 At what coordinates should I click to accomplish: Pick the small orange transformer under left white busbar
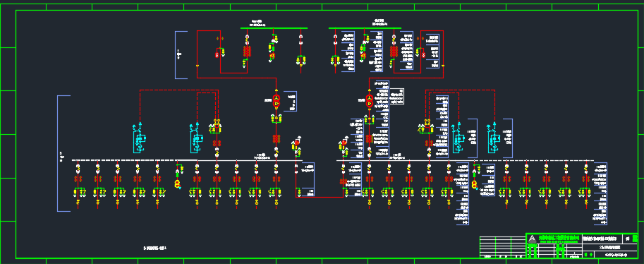[178, 184]
